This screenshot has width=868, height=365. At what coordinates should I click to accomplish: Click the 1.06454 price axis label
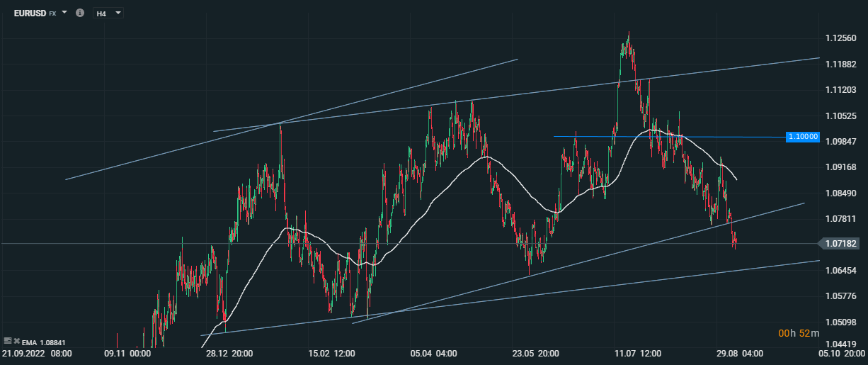click(x=842, y=270)
